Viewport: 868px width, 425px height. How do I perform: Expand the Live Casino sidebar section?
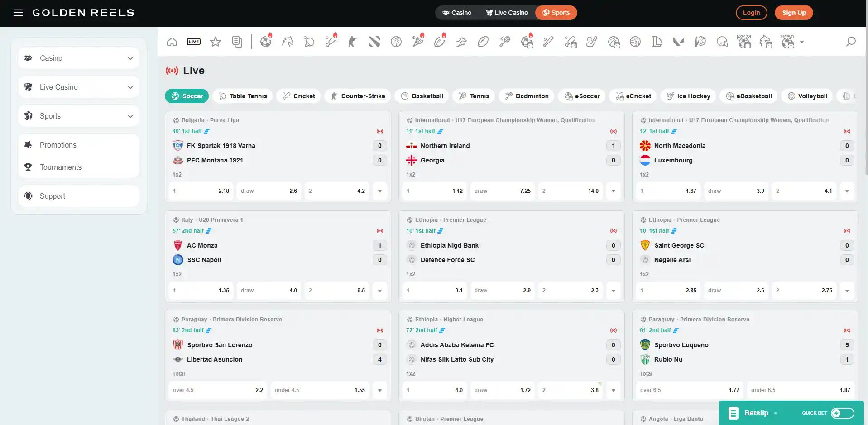pos(79,87)
